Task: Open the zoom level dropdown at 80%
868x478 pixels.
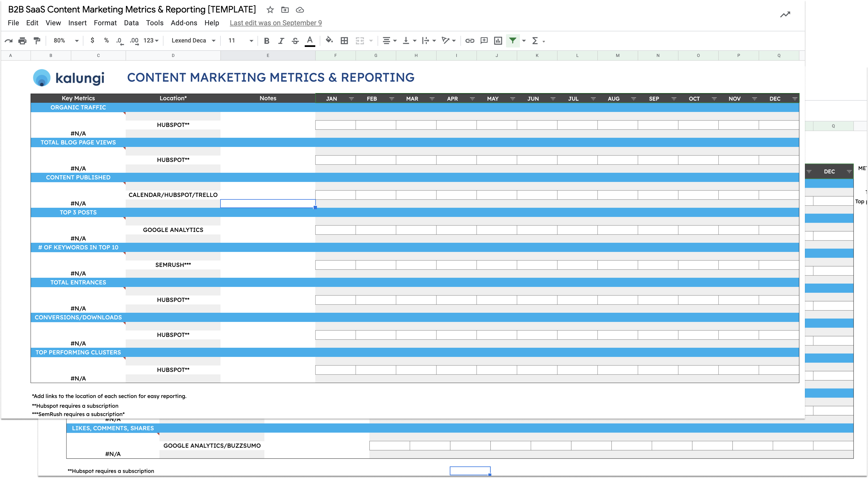Action: [66, 41]
